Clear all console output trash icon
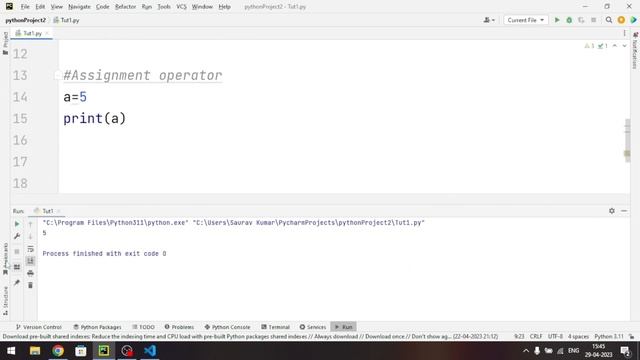Image resolution: width=640 pixels, height=360 pixels. click(x=30, y=285)
